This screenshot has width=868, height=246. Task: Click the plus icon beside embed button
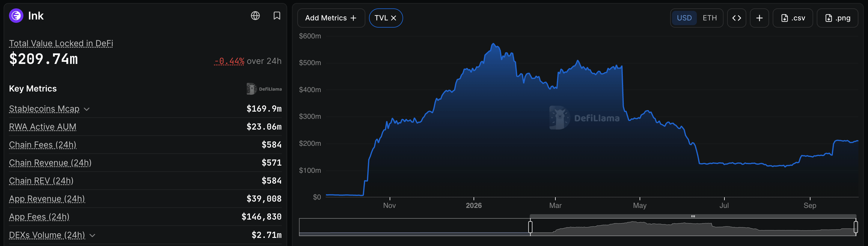tap(759, 18)
